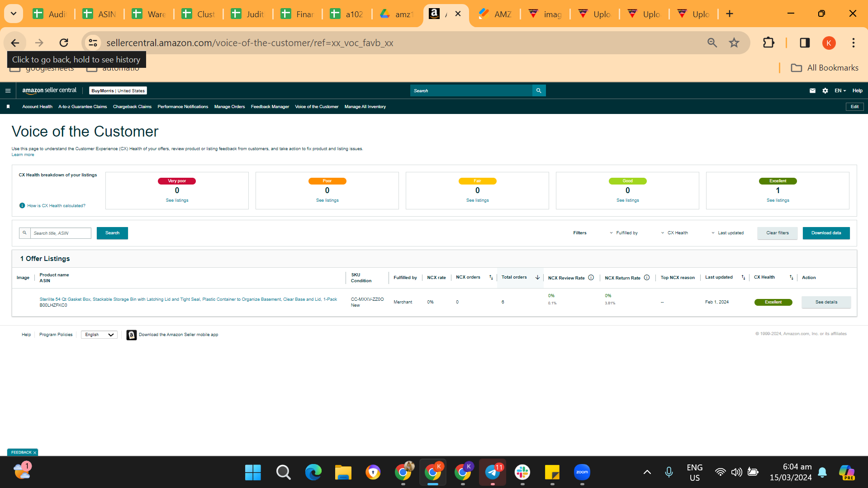Click the bookmark flag icon in nav bar
The image size is (868, 488).
coord(8,107)
